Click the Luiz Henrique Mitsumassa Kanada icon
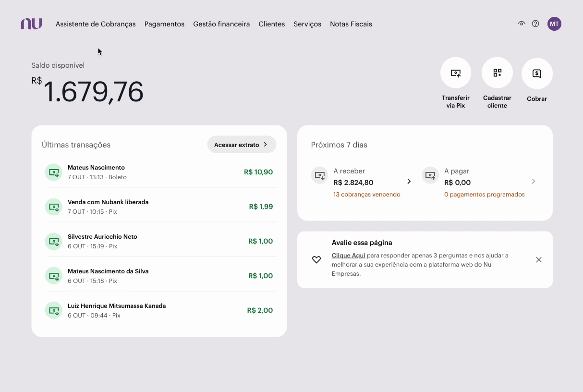583x392 pixels. 54,310
